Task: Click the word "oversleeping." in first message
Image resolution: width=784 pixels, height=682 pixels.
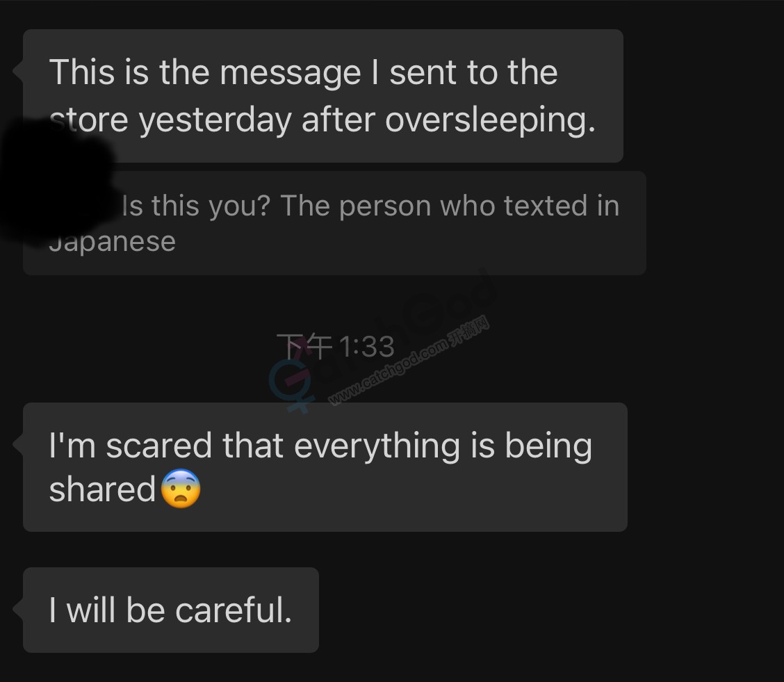Action: pyautogui.click(x=491, y=120)
